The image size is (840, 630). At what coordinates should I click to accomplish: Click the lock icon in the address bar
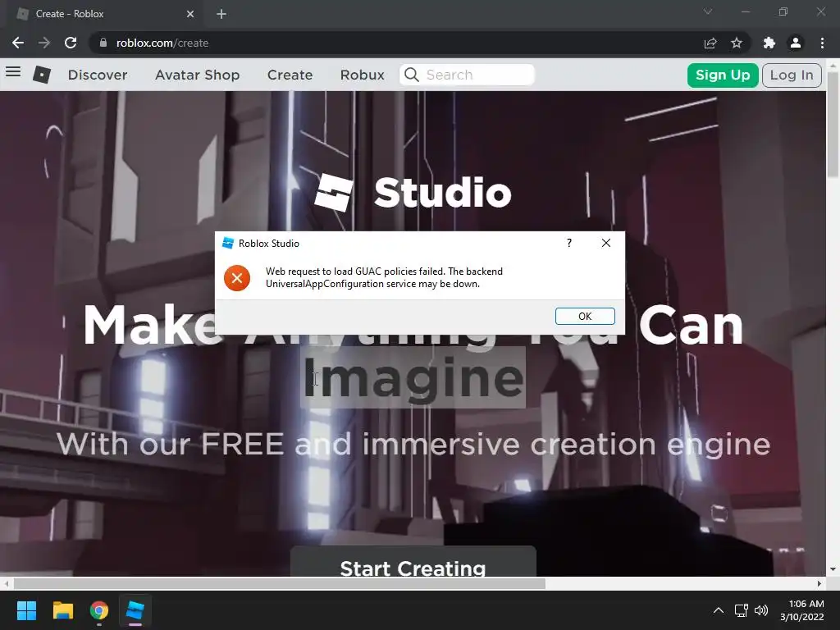pyautogui.click(x=103, y=43)
